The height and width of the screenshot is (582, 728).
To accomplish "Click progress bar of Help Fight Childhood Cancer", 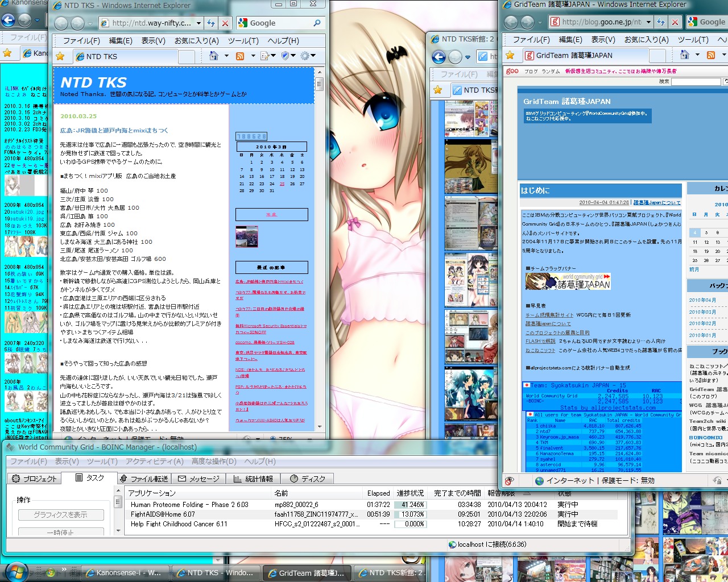I will pos(410,524).
